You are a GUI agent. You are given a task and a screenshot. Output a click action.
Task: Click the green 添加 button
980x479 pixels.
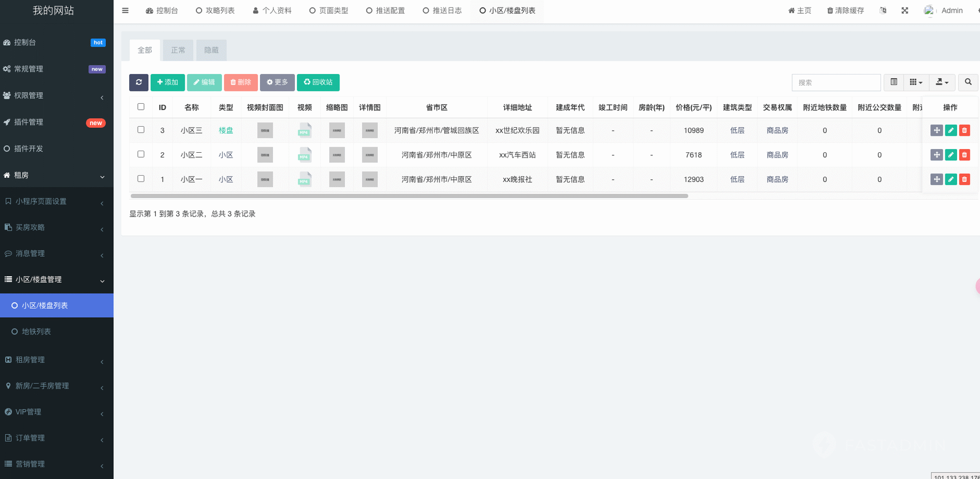[168, 82]
